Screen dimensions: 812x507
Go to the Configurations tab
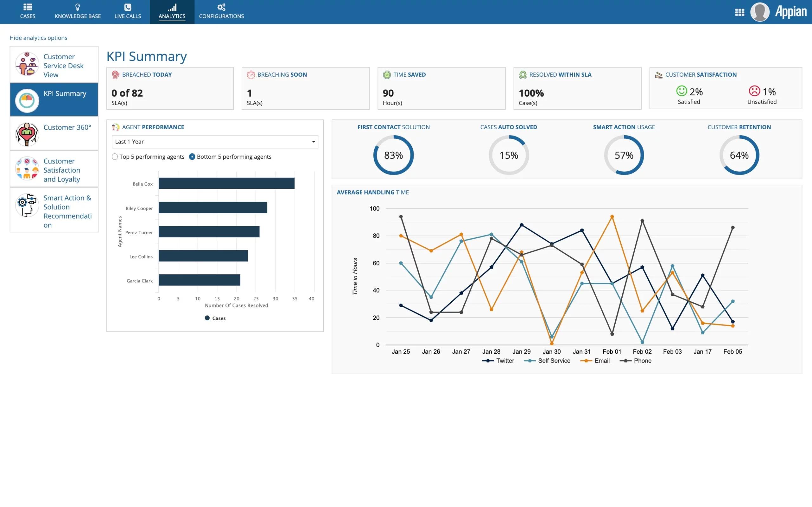point(221,12)
